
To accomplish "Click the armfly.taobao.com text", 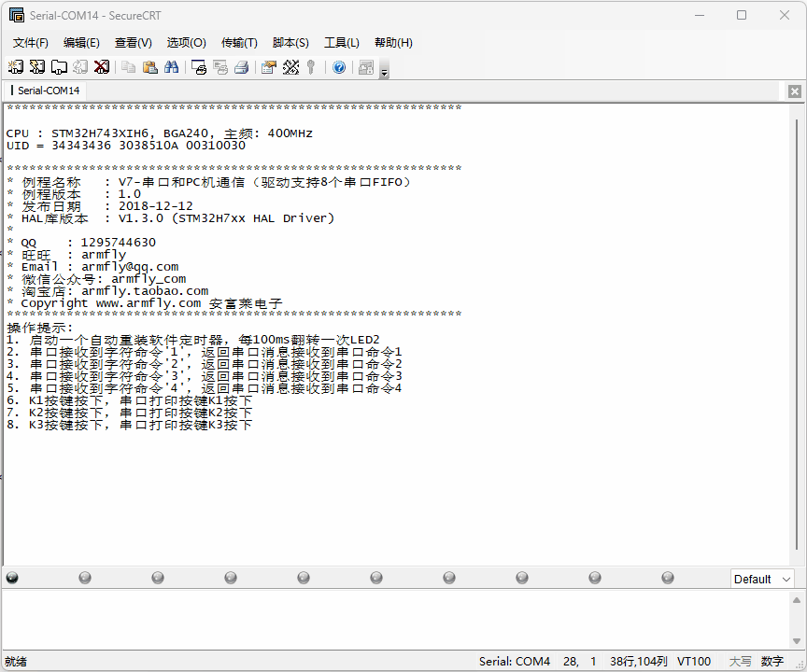I will click(x=145, y=291).
